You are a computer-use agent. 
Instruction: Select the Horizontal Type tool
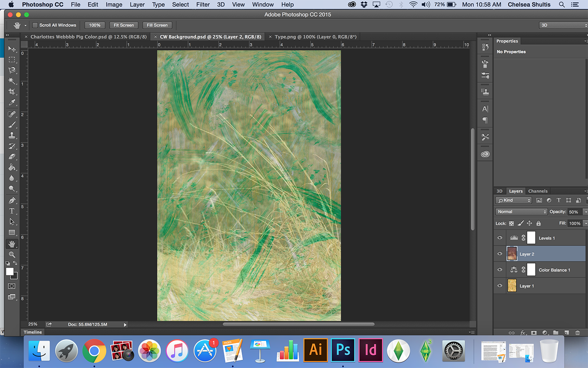coord(12,211)
